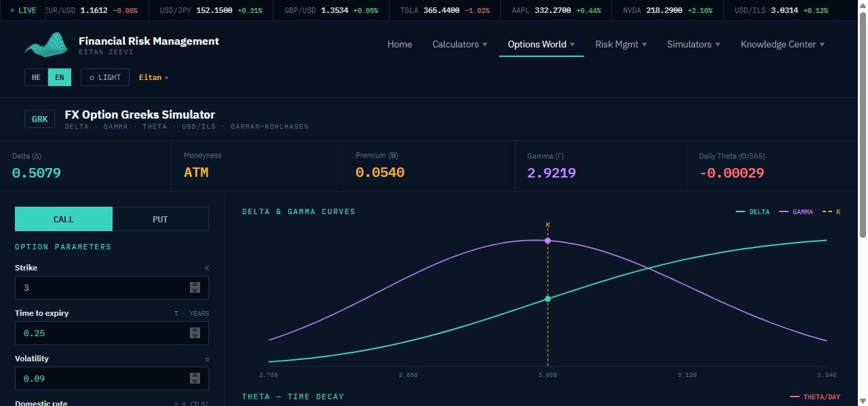
Task: Click the AAPL ticker quote
Action: point(555,11)
